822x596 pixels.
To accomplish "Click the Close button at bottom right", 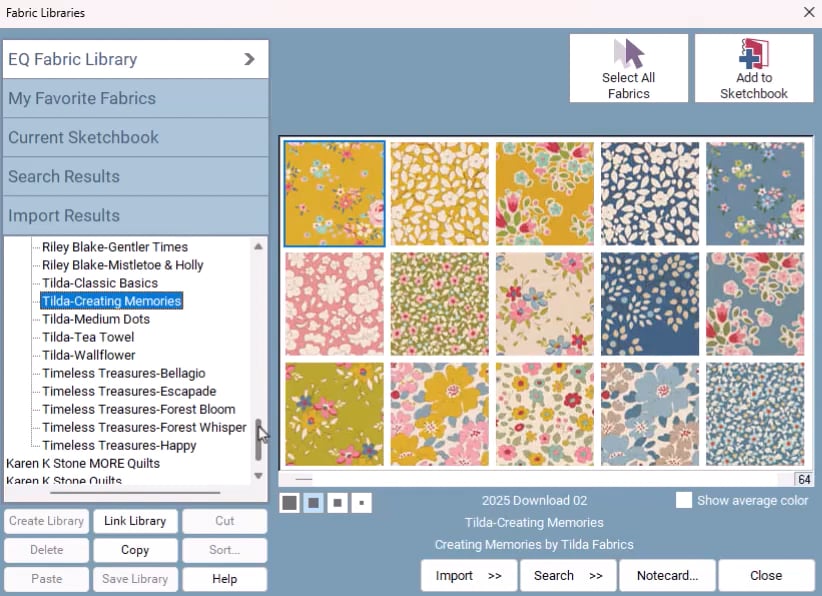I will tap(766, 576).
